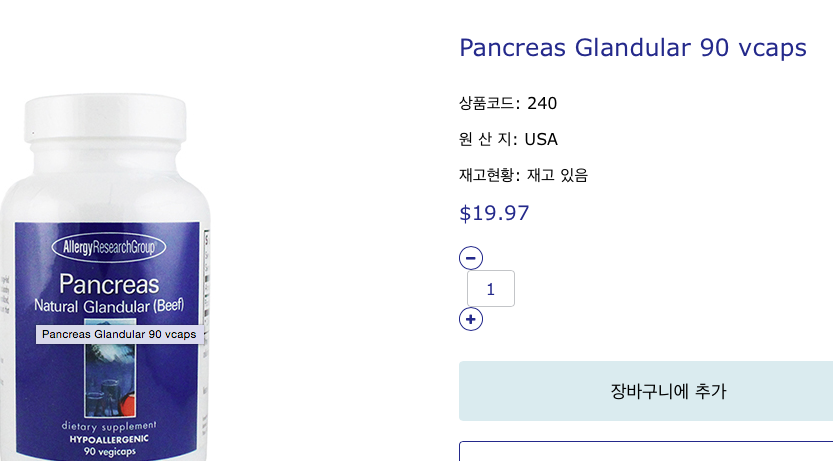Viewport: 833px width, 461px height.
Task: Click the large Pancreas text on label
Action: pyautogui.click(x=108, y=283)
